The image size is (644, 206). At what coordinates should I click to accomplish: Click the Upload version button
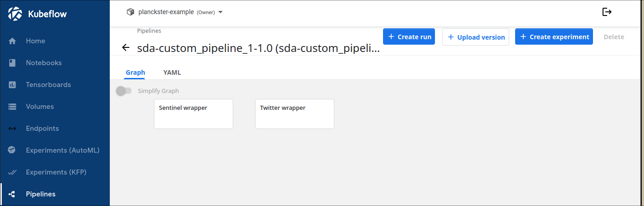pyautogui.click(x=475, y=37)
